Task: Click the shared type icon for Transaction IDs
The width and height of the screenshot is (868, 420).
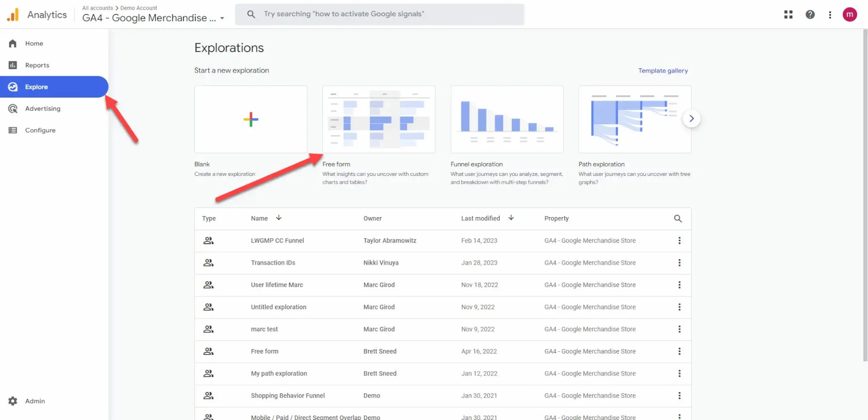Action: [208, 262]
